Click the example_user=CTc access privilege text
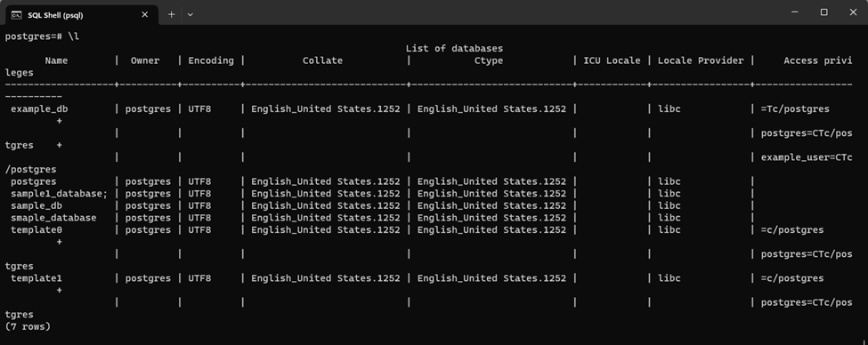868x345 pixels. 807,157
